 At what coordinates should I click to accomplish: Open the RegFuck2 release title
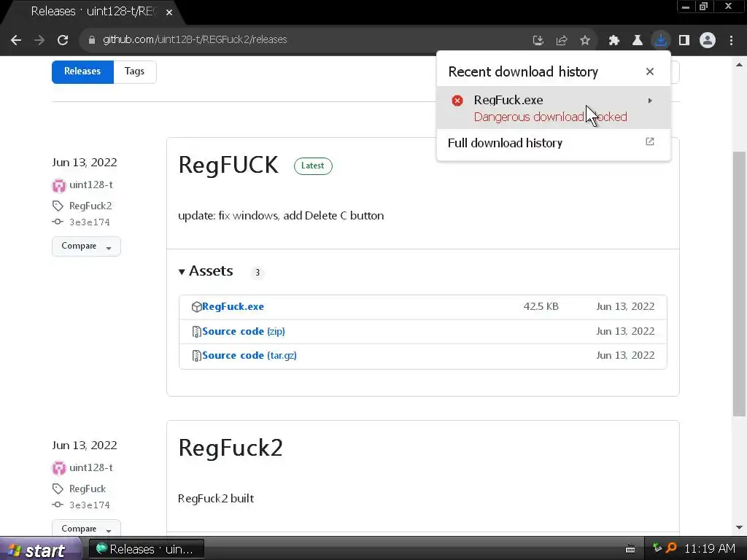pyautogui.click(x=231, y=448)
